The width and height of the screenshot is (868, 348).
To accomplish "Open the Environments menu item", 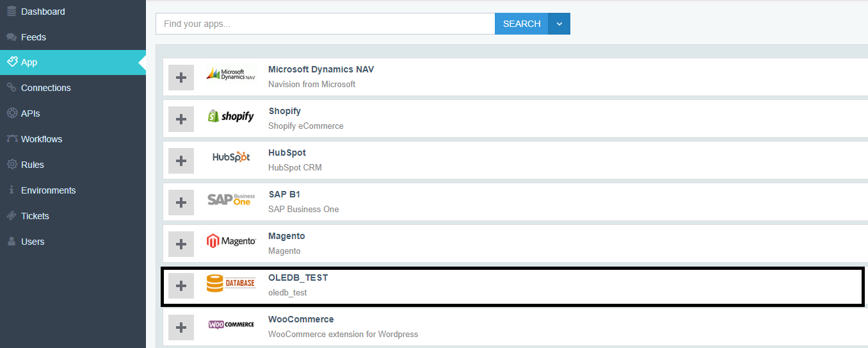I will tap(48, 190).
